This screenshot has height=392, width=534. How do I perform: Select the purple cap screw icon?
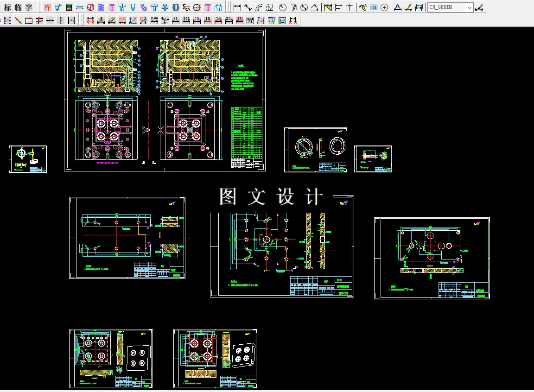[x=112, y=7]
